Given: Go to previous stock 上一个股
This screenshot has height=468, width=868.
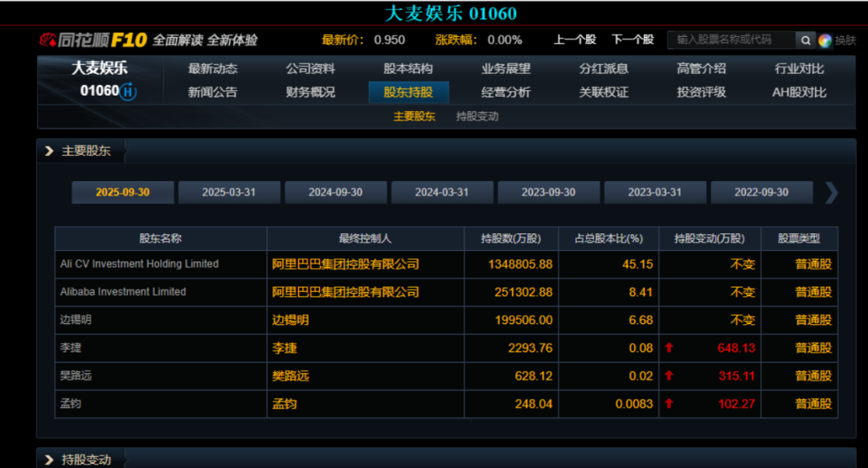Looking at the screenshot, I should click(x=575, y=40).
